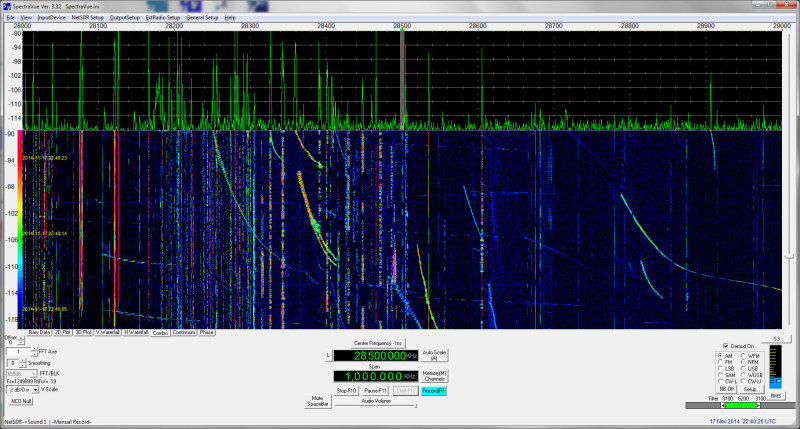800x429 pixels.
Task: Open the General Setup menu
Action: (x=202, y=17)
